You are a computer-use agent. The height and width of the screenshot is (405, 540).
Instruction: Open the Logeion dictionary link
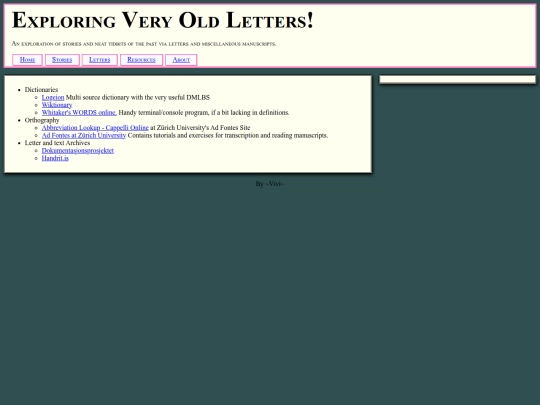(x=53, y=97)
